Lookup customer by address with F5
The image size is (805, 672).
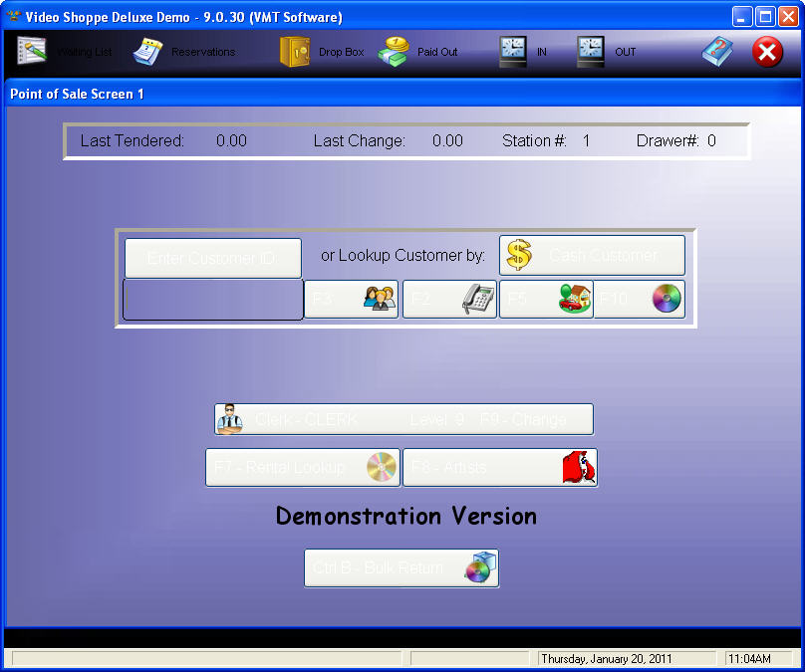click(546, 299)
